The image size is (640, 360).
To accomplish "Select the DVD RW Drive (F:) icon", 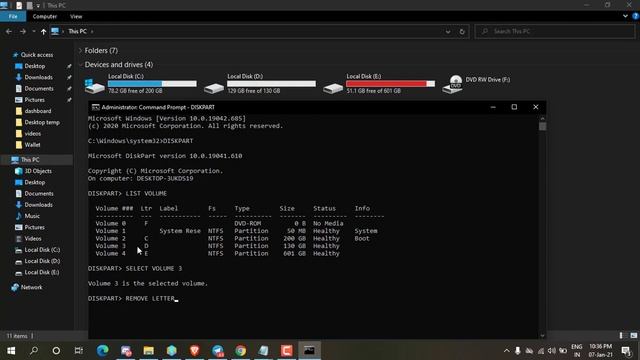I will coord(452,84).
